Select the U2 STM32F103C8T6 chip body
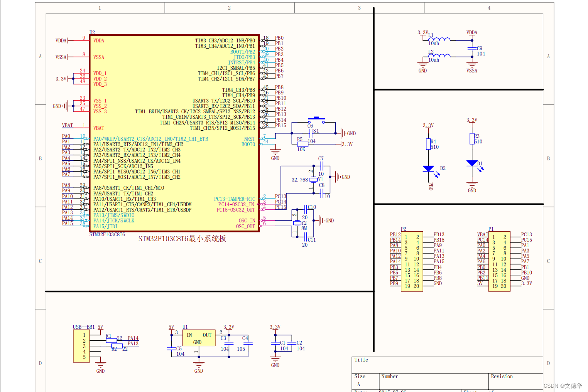The height and width of the screenshot is (392, 588). pos(174,133)
